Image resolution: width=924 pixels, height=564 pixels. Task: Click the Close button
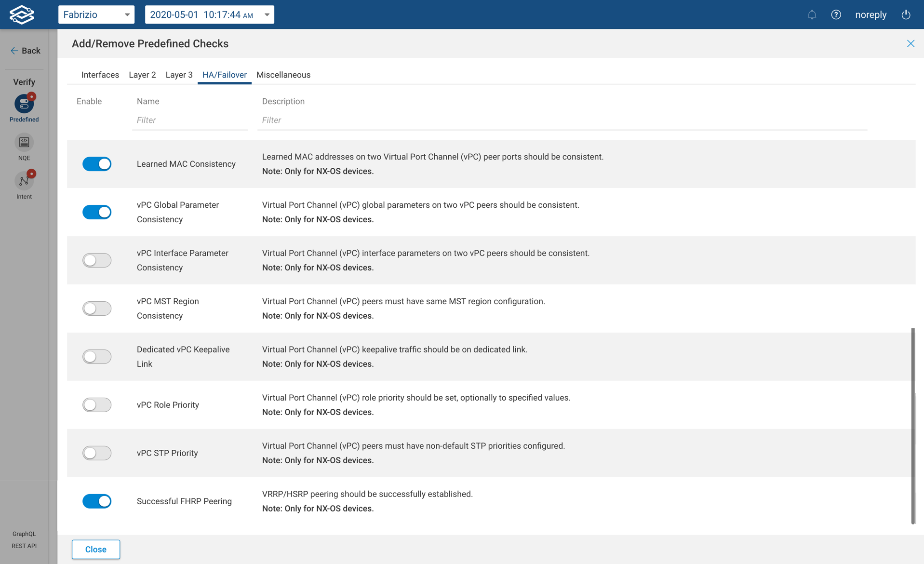coord(96,550)
